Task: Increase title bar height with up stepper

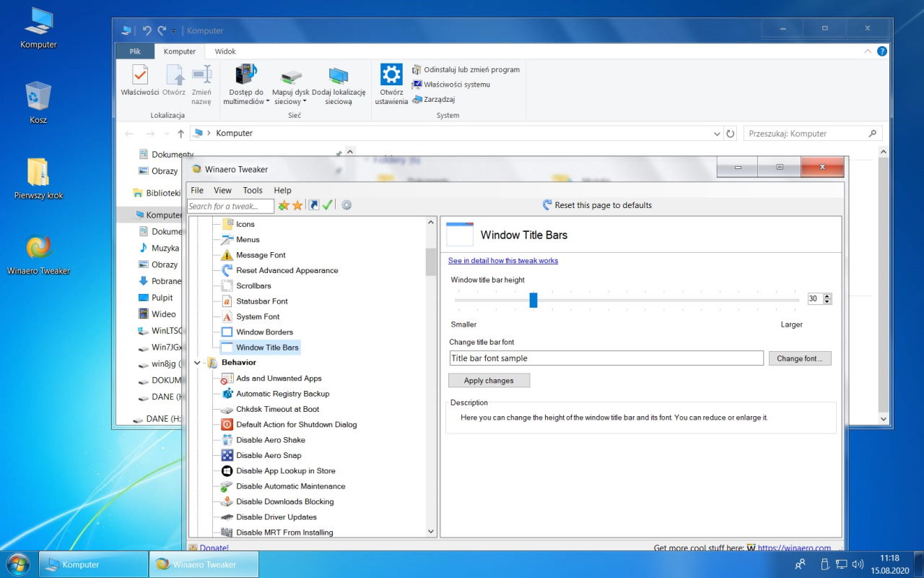Action: pos(827,296)
